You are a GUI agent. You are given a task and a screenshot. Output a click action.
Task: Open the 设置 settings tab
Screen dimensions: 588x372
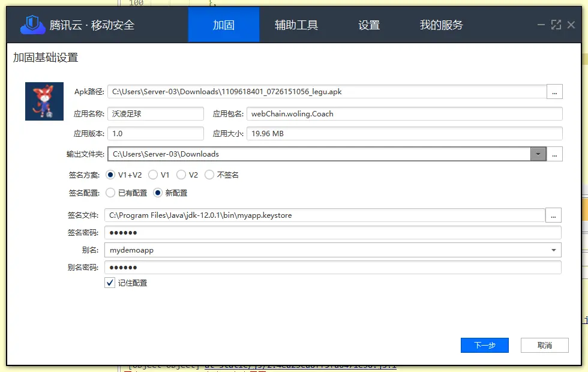pos(369,25)
